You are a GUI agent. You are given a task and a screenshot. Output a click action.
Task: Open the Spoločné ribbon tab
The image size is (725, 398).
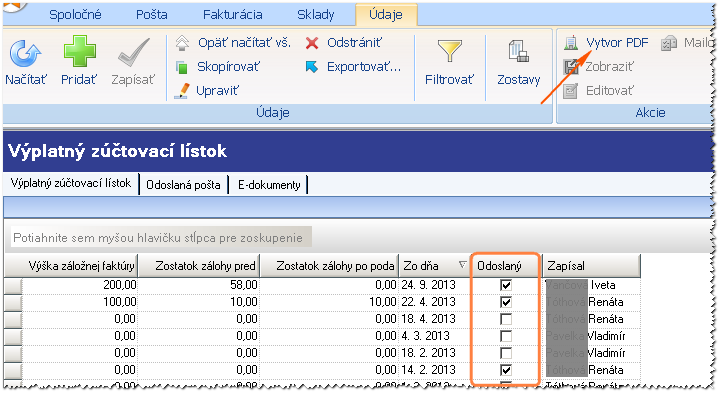(75, 15)
